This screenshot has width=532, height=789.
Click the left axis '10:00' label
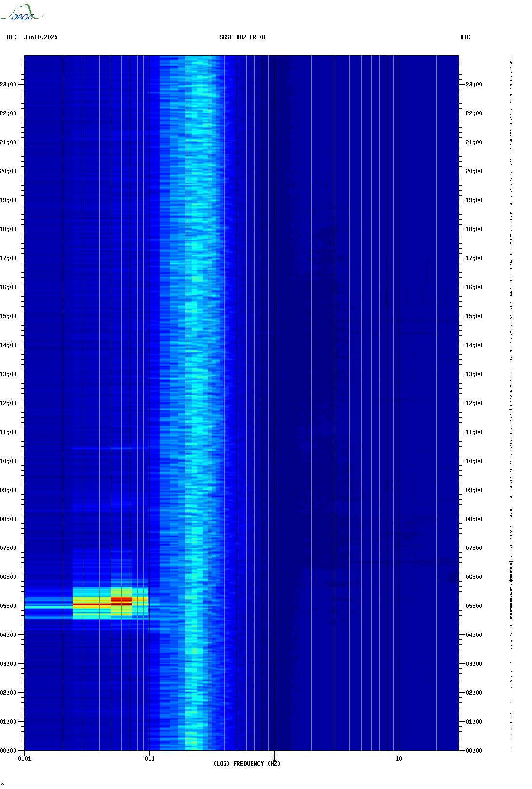8,461
